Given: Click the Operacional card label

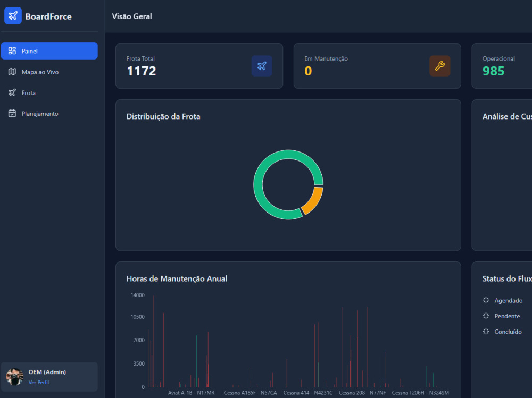Looking at the screenshot, I should (x=499, y=58).
